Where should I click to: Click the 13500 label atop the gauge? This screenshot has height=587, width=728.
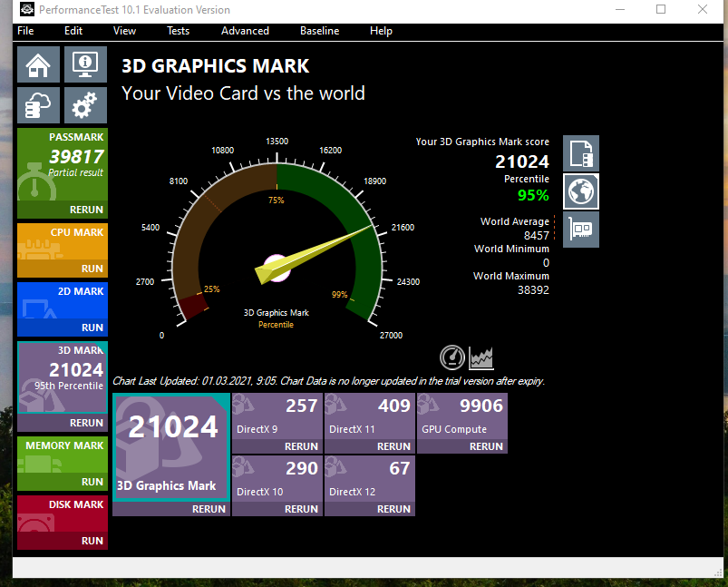[277, 141]
